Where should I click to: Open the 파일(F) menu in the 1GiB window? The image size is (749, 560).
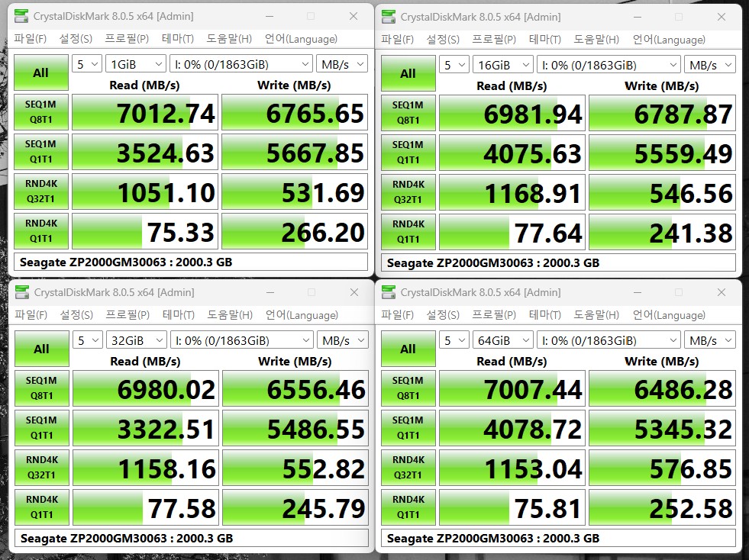click(x=31, y=39)
